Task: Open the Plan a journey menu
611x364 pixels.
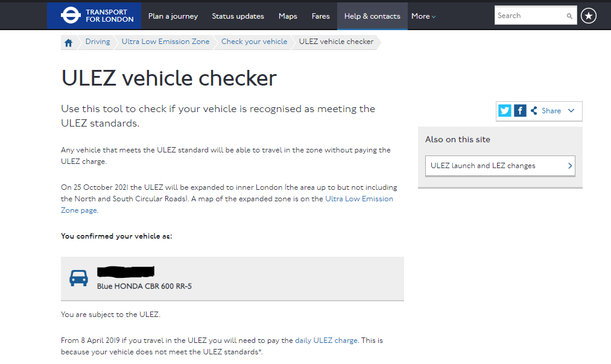Action: (x=173, y=16)
